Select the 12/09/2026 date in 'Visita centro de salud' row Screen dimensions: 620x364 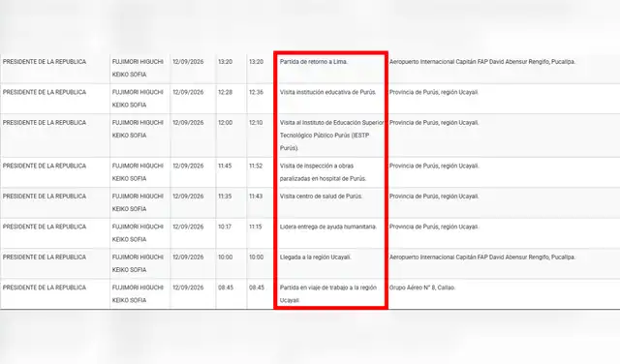[x=188, y=196]
